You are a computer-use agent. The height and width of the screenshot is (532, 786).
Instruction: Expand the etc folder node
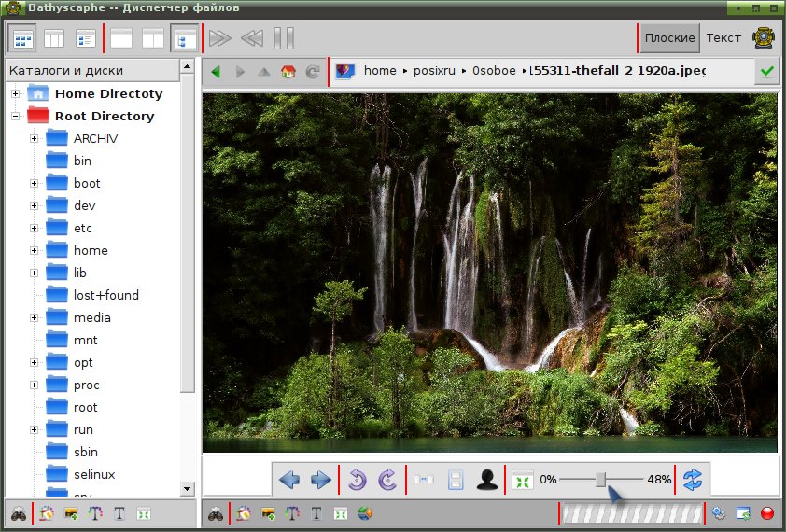coord(35,228)
